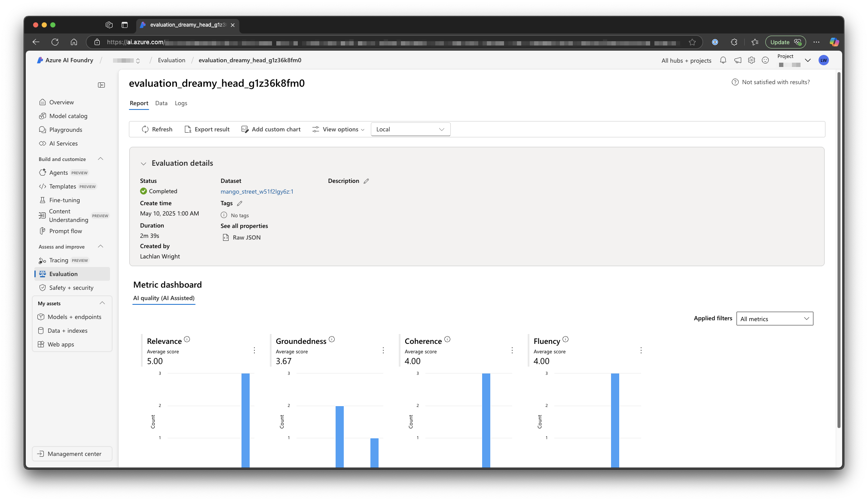This screenshot has width=868, height=501.
Task: Open Groundedness chart more options menu
Action: click(x=383, y=350)
